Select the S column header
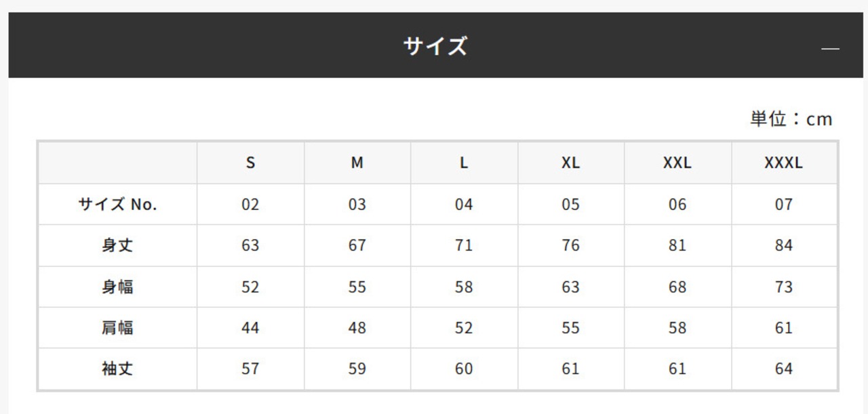The height and width of the screenshot is (414, 868). pos(250,163)
